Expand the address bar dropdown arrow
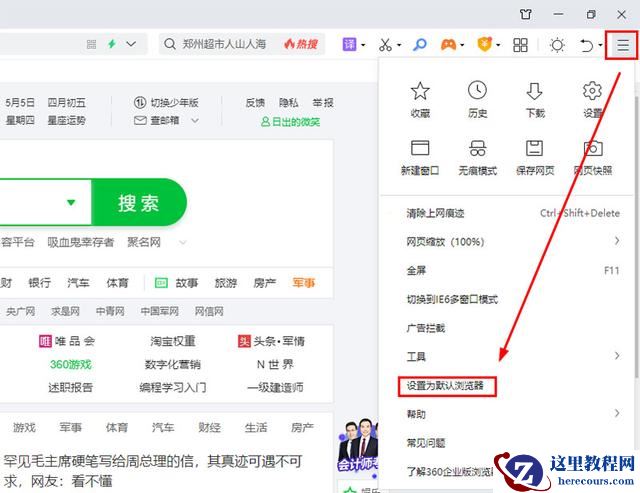The height and width of the screenshot is (493, 640). [131, 44]
